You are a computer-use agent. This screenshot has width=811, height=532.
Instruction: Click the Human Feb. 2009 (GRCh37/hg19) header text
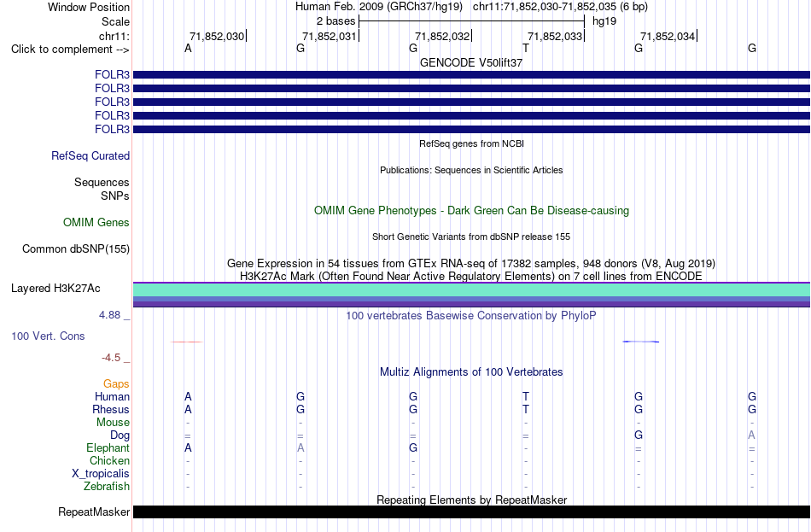[381, 7]
